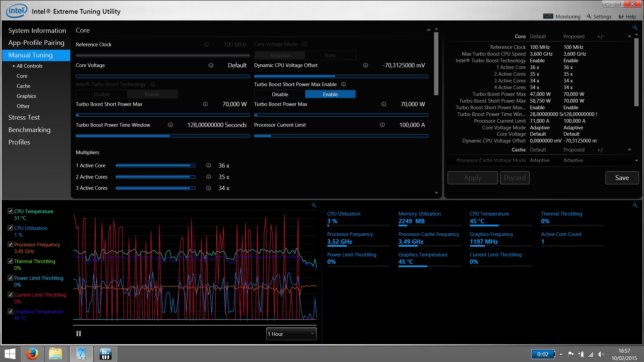The image size is (644, 362).
Task: Open Windows Start menu
Action: pyautogui.click(x=10, y=354)
